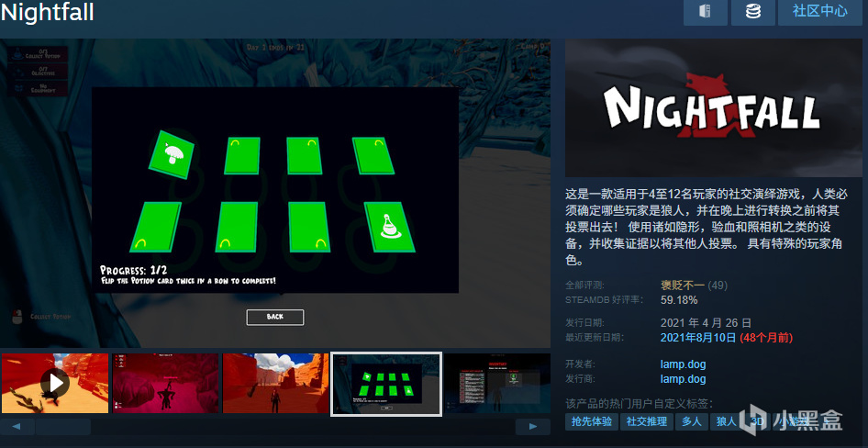Click the 该产品的热门用户自定义标签 heading
Image resolution: width=868 pixels, height=448 pixels.
click(639, 404)
